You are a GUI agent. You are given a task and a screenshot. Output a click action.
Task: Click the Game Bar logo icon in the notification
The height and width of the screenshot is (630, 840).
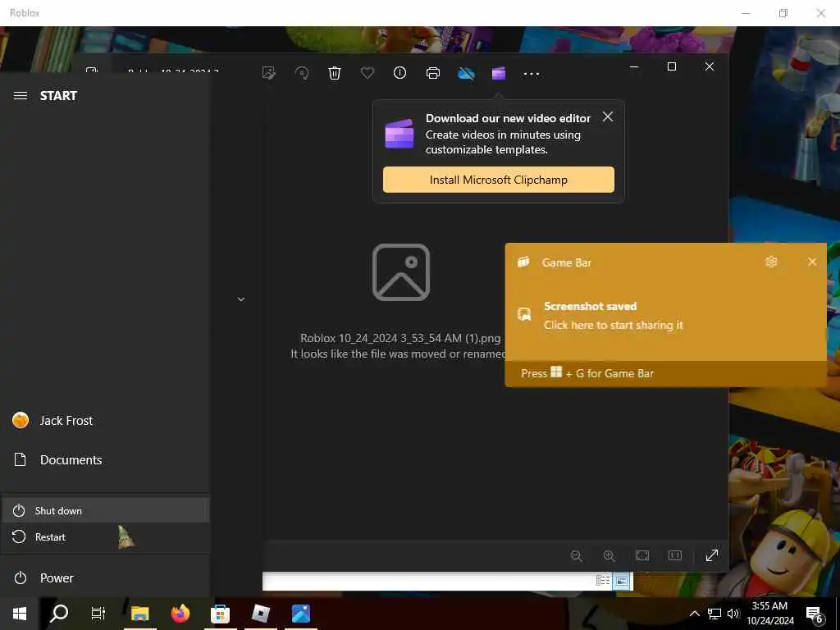pos(523,262)
